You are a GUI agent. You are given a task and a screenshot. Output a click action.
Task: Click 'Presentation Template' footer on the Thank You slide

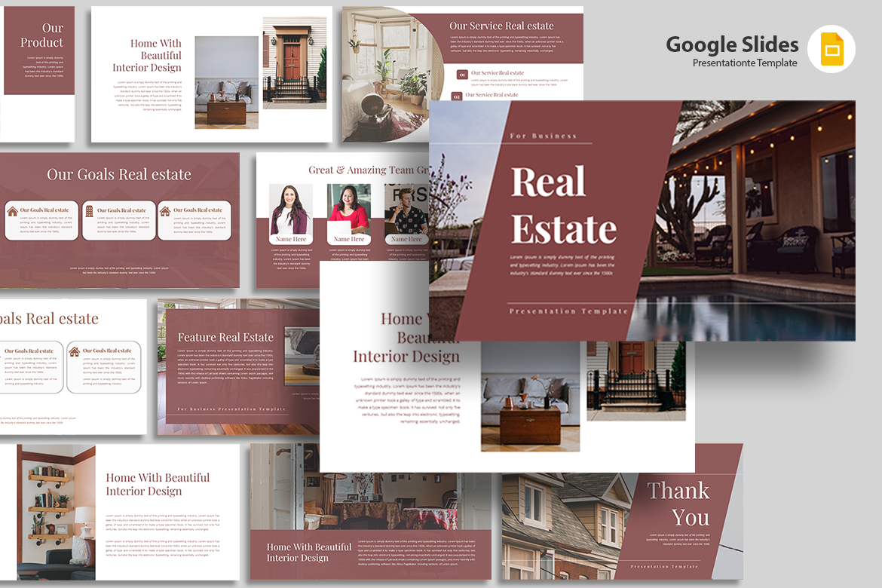click(x=663, y=567)
